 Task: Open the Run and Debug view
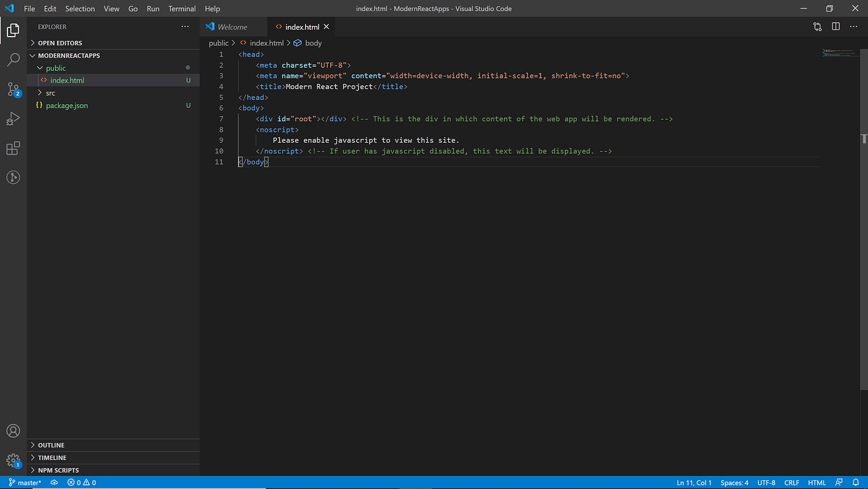14,119
